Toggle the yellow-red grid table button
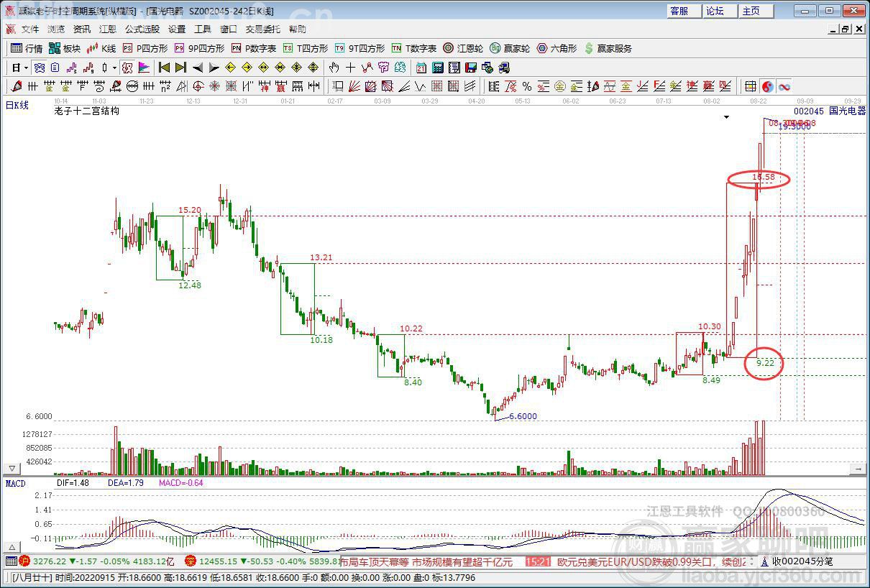Screen dimensions: 870x588 (x=751, y=86)
